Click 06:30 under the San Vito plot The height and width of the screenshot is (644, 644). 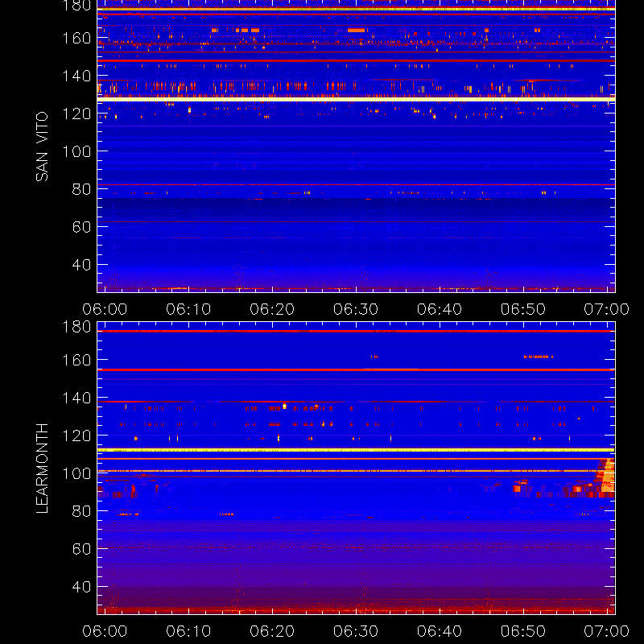(356, 309)
